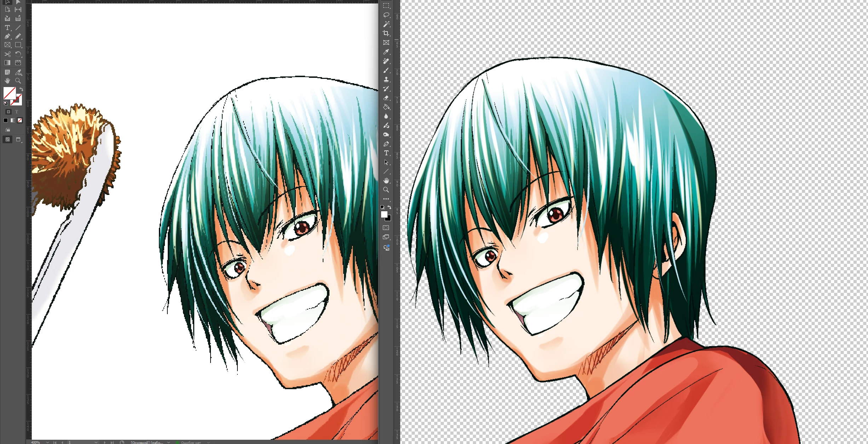Select the Clone Stamp tool
The height and width of the screenshot is (444, 868).
[x=386, y=79]
